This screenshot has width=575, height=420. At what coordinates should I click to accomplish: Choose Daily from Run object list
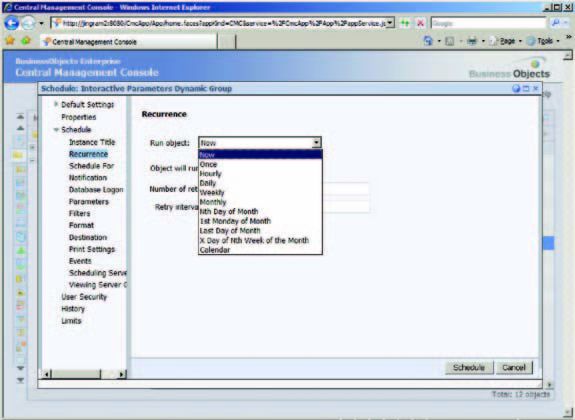point(260,183)
